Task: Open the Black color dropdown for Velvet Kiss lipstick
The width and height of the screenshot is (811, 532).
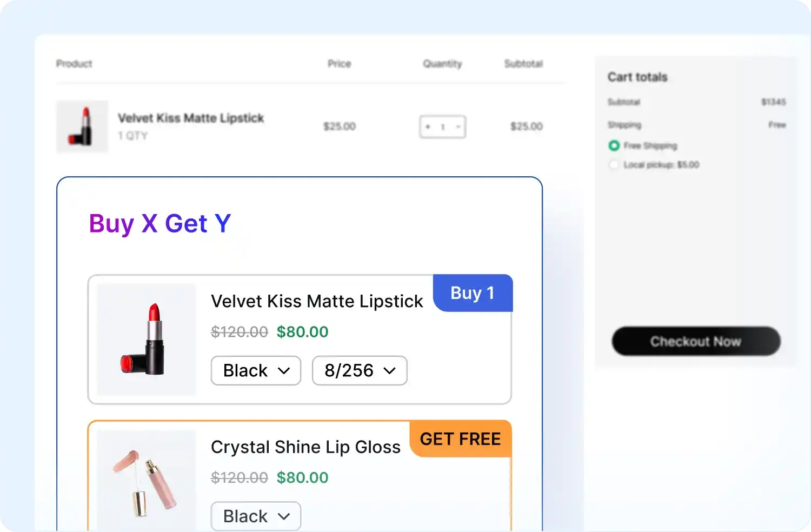Action: pos(255,370)
